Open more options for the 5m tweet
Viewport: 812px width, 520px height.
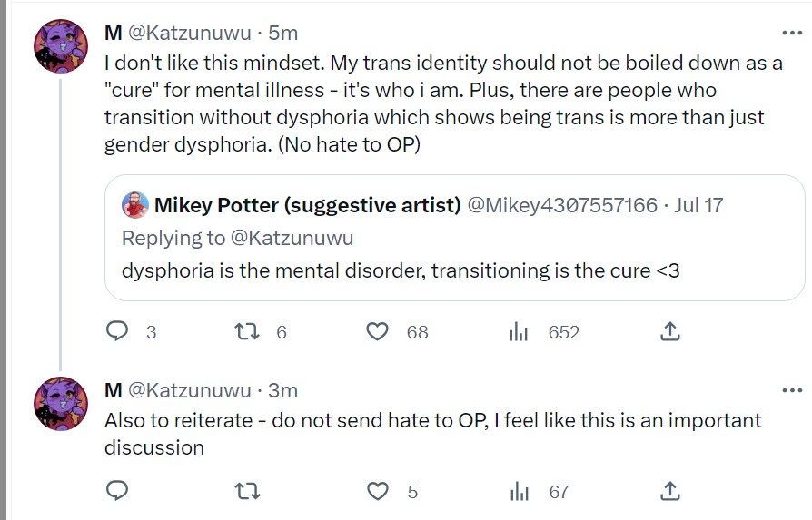pos(792,33)
